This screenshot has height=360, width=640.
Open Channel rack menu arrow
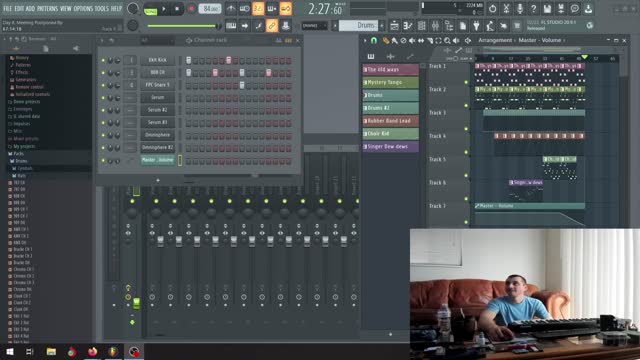[x=102, y=40]
